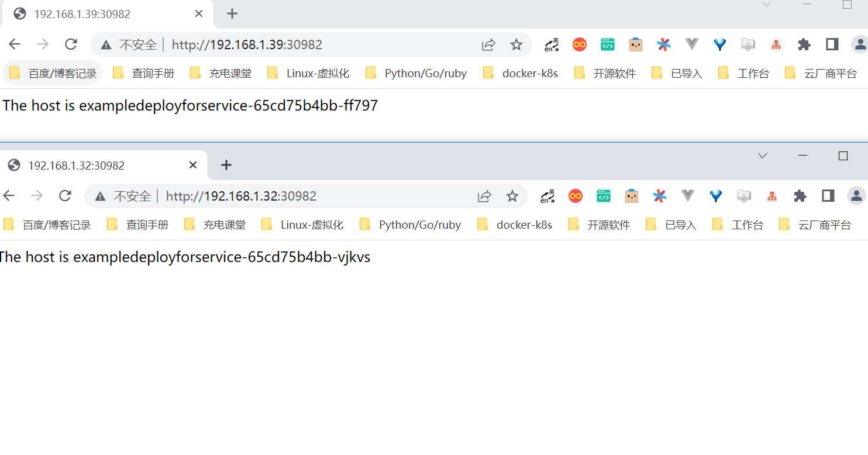View the 不安全 site security warning in top window
Viewport: 868px width, 455px height.
pos(129,44)
